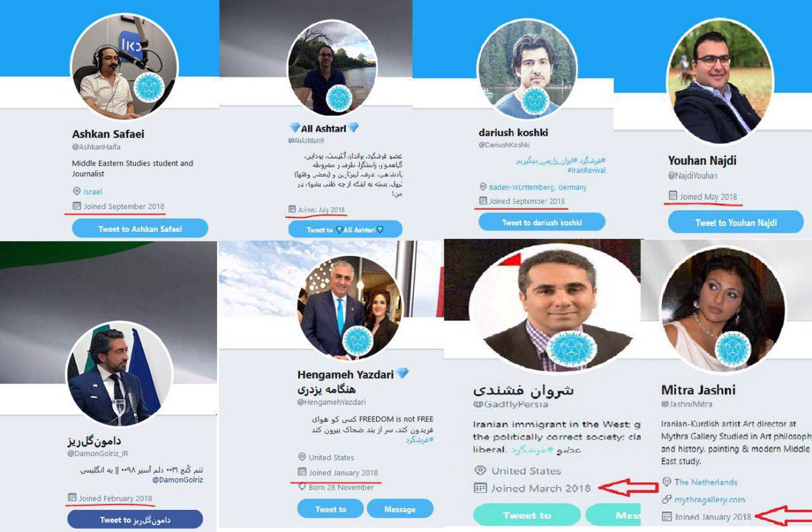Open the mythragallery.com website link
812x532 pixels.
tap(710, 500)
